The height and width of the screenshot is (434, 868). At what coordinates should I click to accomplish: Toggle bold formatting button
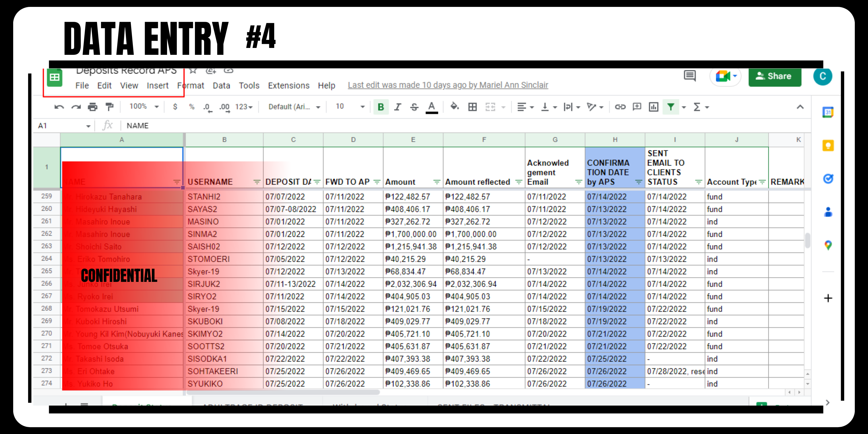[x=381, y=107]
